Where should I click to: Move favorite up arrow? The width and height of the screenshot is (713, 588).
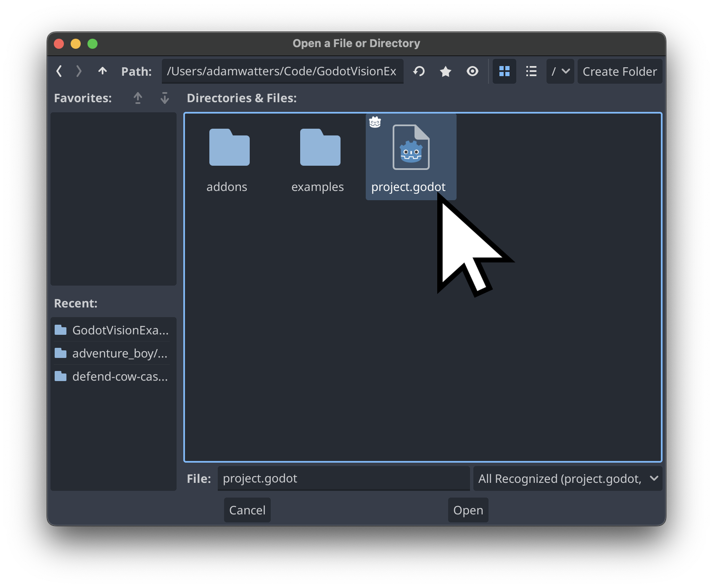138,98
